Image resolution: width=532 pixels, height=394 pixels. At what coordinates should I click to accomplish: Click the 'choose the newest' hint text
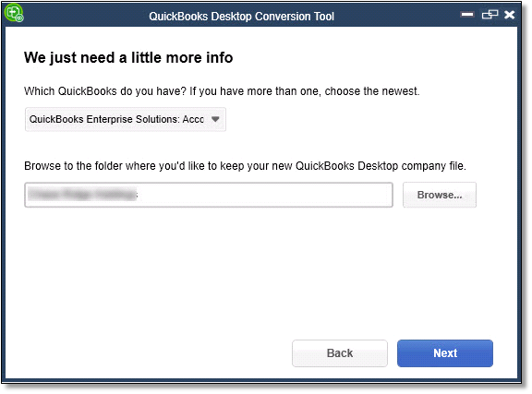pos(372,90)
